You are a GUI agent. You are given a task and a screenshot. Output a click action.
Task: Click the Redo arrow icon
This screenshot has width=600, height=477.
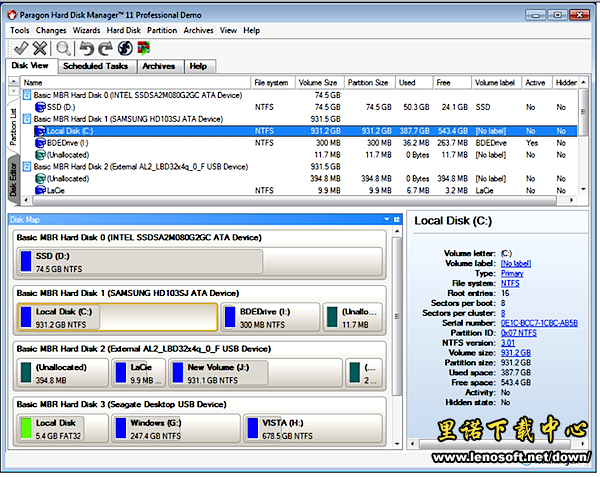(106, 49)
